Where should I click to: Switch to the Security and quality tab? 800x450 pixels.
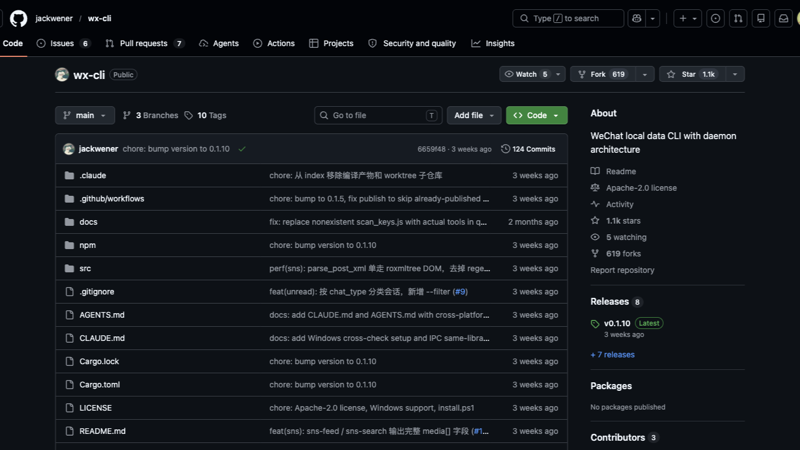[x=412, y=43]
